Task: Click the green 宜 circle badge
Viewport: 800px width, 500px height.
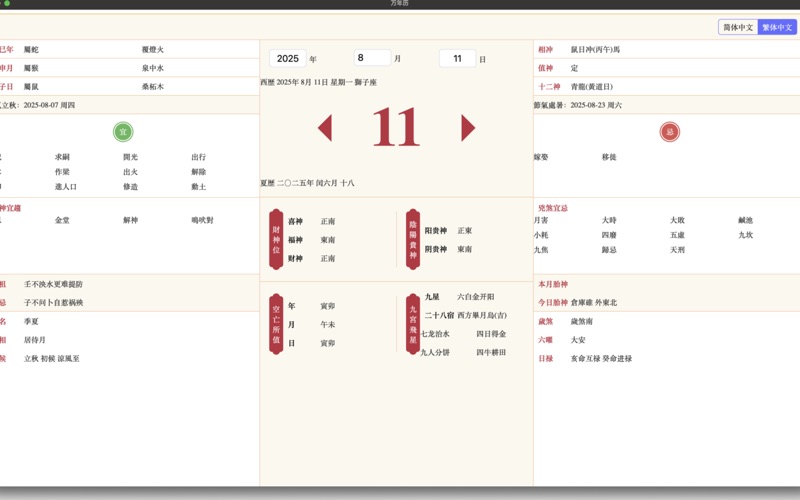Action: (x=123, y=132)
